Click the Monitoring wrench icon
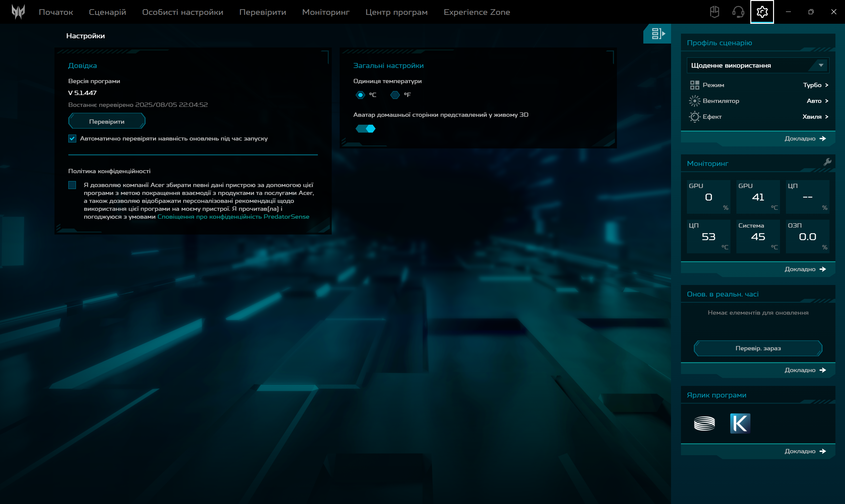Viewport: 845px width, 504px height. click(827, 162)
